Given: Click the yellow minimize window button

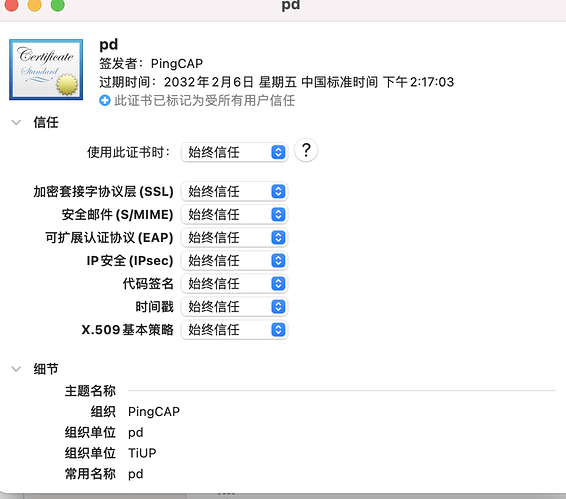Looking at the screenshot, I should [35, 4].
